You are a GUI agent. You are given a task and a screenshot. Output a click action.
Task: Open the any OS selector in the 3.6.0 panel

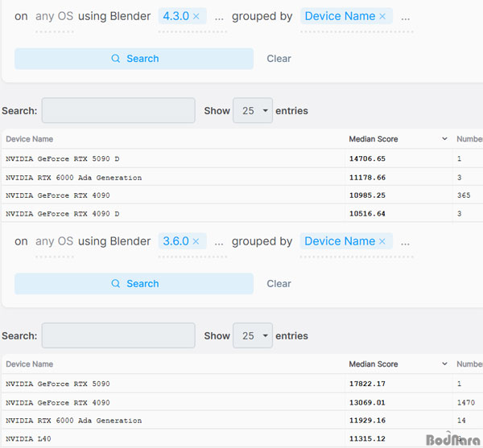click(54, 241)
